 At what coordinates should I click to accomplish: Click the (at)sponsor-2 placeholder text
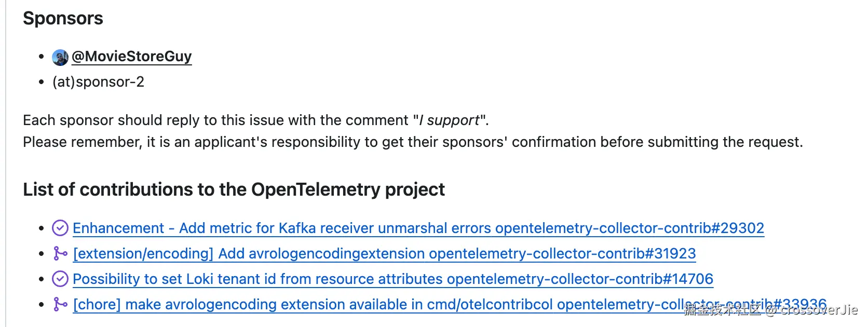click(x=98, y=82)
